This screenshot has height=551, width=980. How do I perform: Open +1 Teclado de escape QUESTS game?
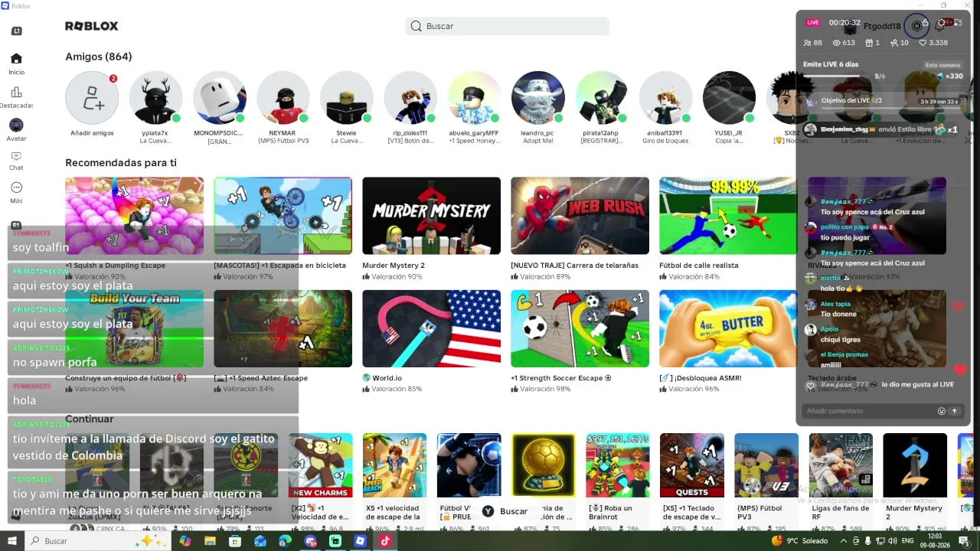point(692,465)
